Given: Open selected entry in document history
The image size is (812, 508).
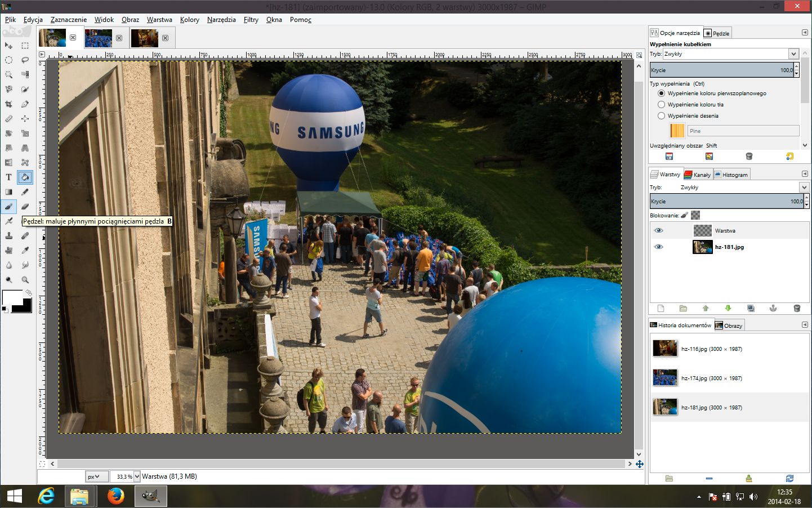Looking at the screenshot, I should [669, 478].
